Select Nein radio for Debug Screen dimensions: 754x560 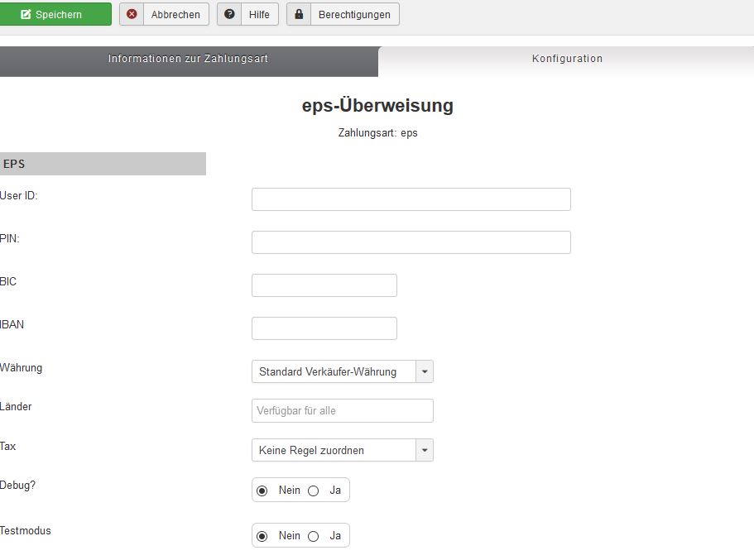click(x=262, y=491)
